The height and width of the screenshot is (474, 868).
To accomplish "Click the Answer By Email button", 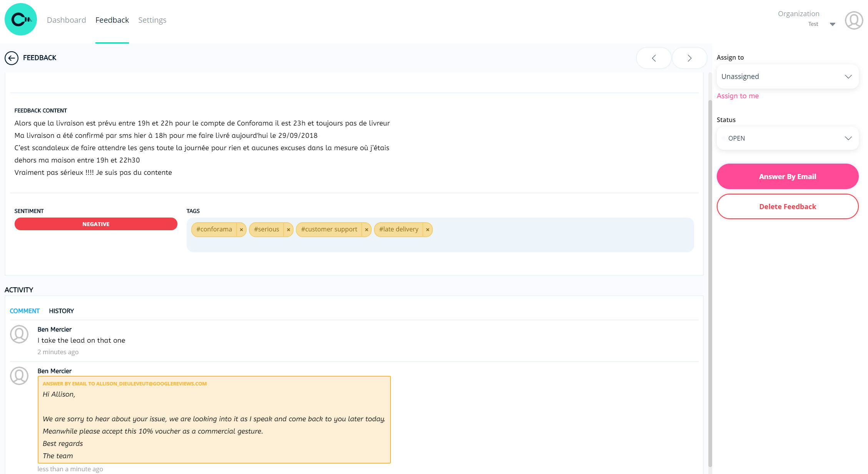I will 787,176.
